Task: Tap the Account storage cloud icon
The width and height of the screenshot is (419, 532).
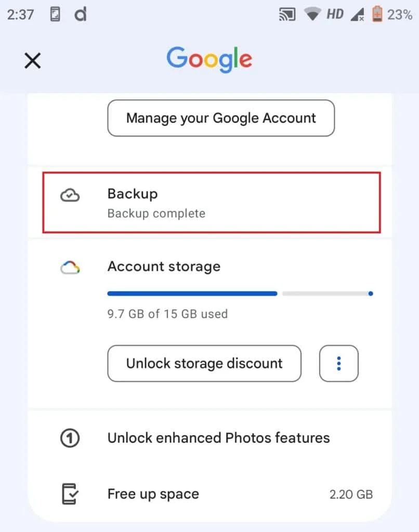Action: (x=70, y=268)
